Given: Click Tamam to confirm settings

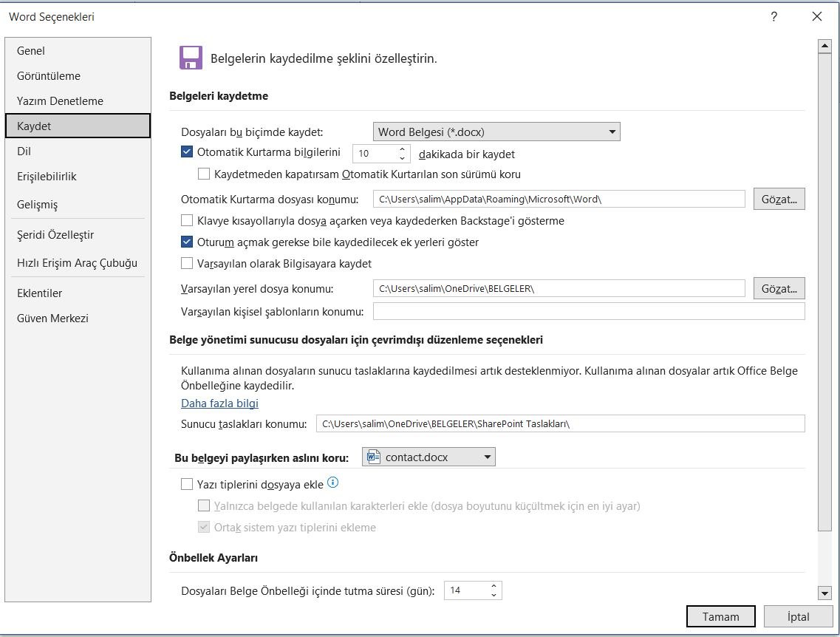Looking at the screenshot, I should pyautogui.click(x=720, y=616).
